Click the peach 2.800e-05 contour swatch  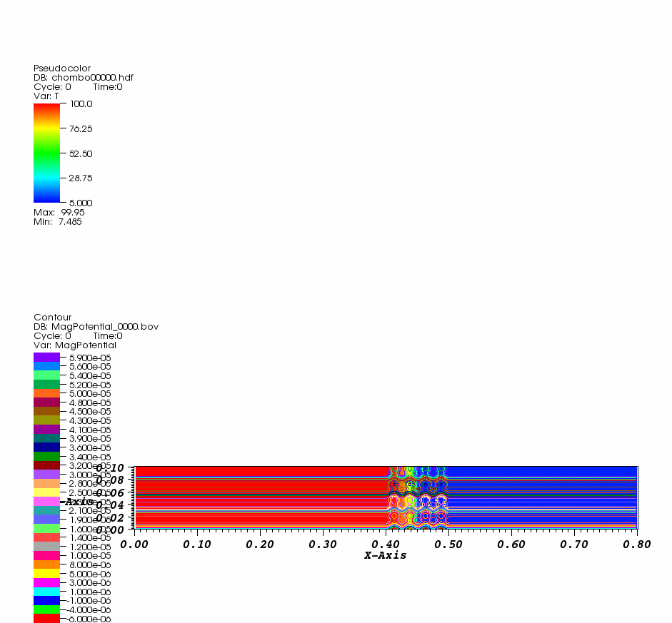(x=46, y=483)
